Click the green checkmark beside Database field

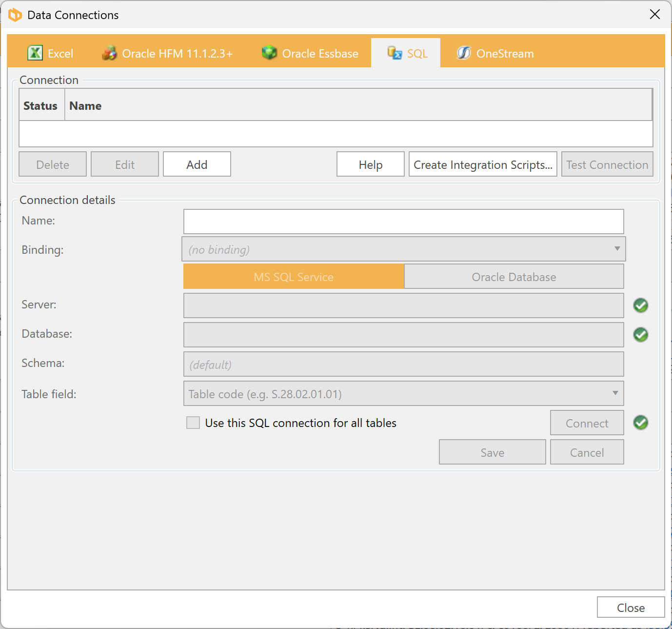pyautogui.click(x=640, y=335)
